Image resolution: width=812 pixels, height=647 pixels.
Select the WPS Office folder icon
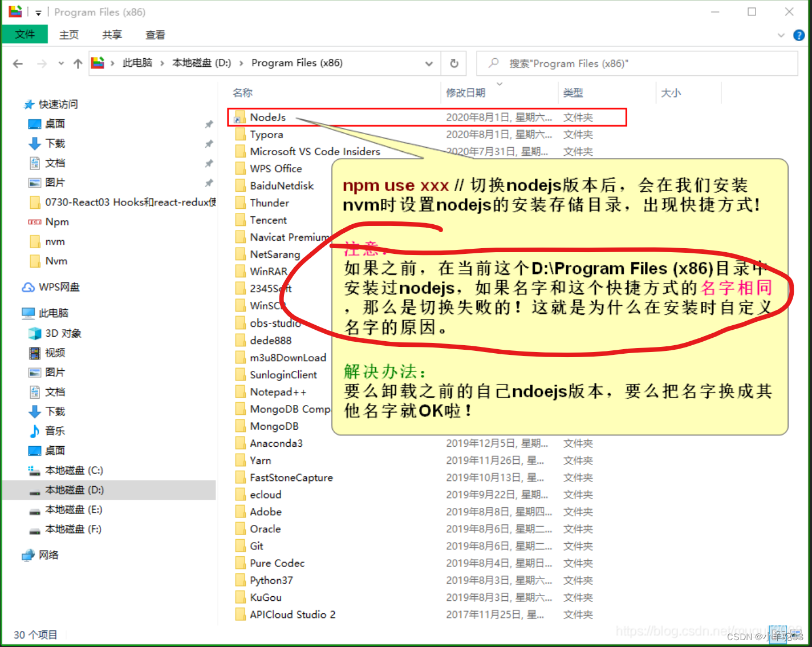coord(240,169)
